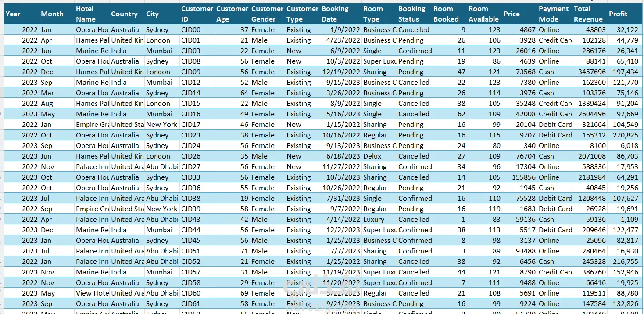Select cell containing CID27
644x314 pixels.
197,167
